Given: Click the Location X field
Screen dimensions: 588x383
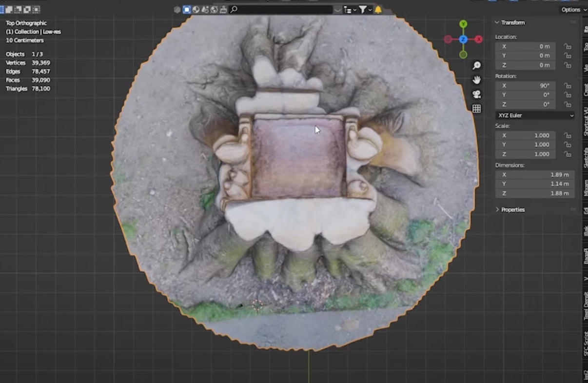Looking at the screenshot, I should coord(525,46).
